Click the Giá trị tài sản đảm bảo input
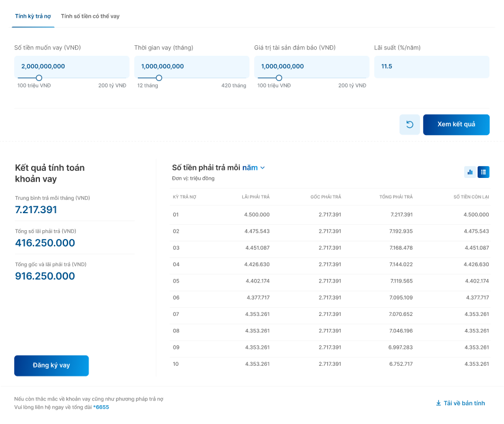The image size is (504, 424). 312,66
